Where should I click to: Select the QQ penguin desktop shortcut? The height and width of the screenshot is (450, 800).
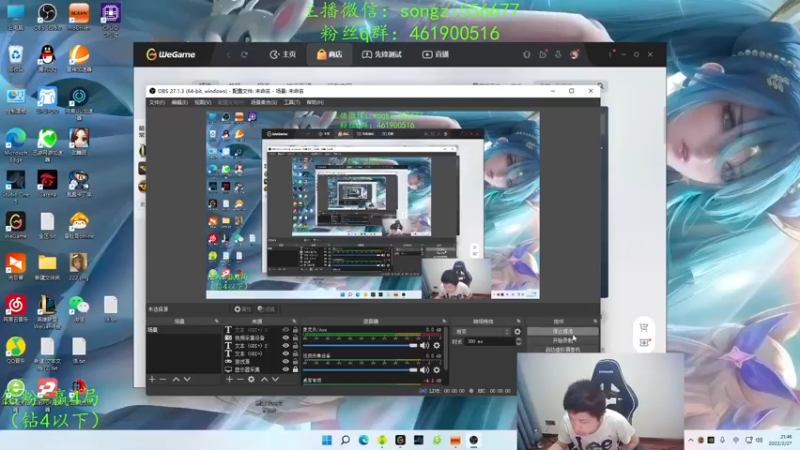[47, 58]
